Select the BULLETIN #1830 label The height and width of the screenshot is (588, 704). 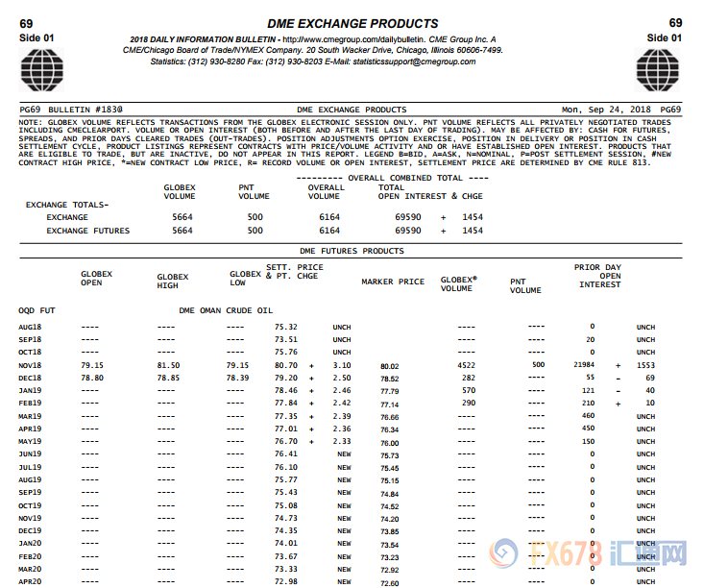[86, 110]
